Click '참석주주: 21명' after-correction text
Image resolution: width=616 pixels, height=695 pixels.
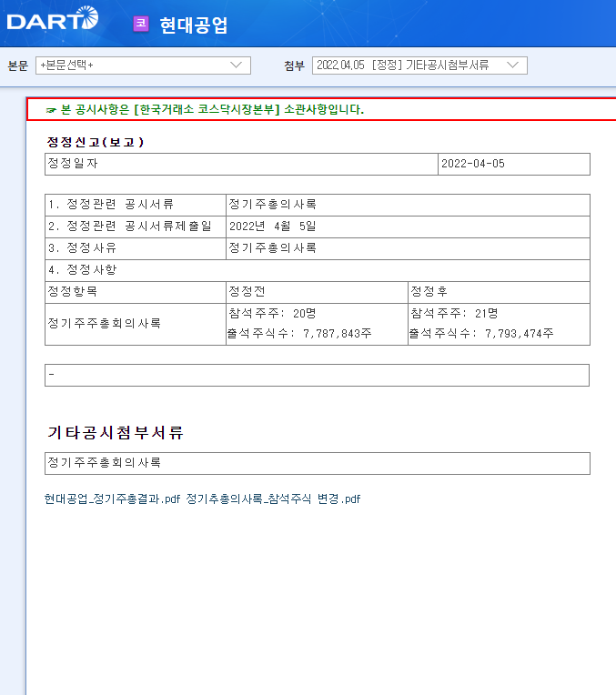click(x=454, y=313)
